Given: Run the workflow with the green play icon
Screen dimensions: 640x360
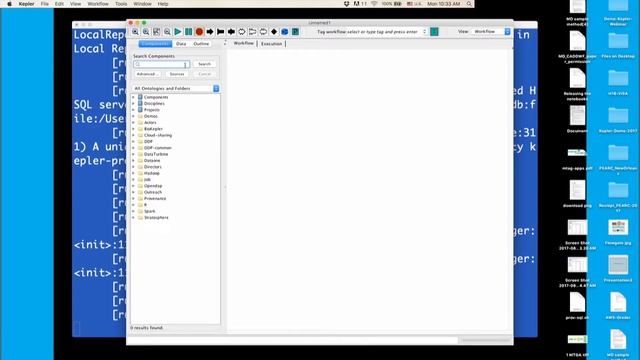Looking at the screenshot, I should [x=178, y=32].
